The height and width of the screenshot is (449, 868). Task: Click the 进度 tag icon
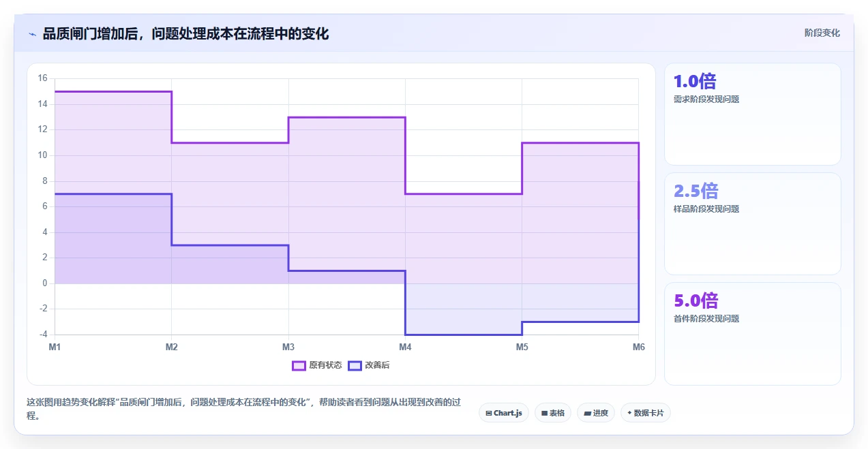tap(587, 413)
